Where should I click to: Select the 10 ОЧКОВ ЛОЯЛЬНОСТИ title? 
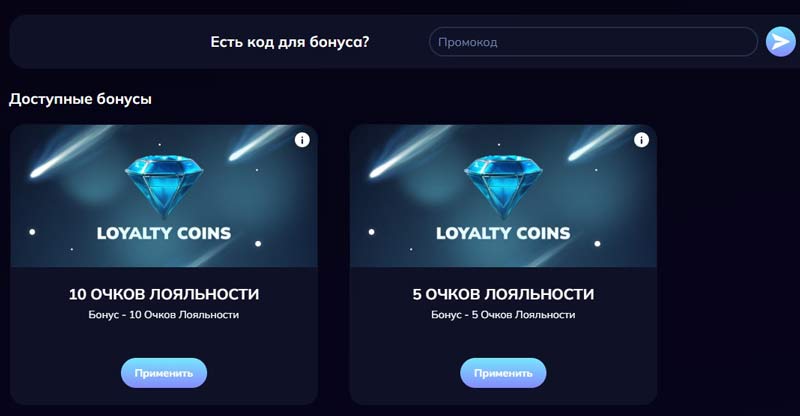click(x=164, y=294)
